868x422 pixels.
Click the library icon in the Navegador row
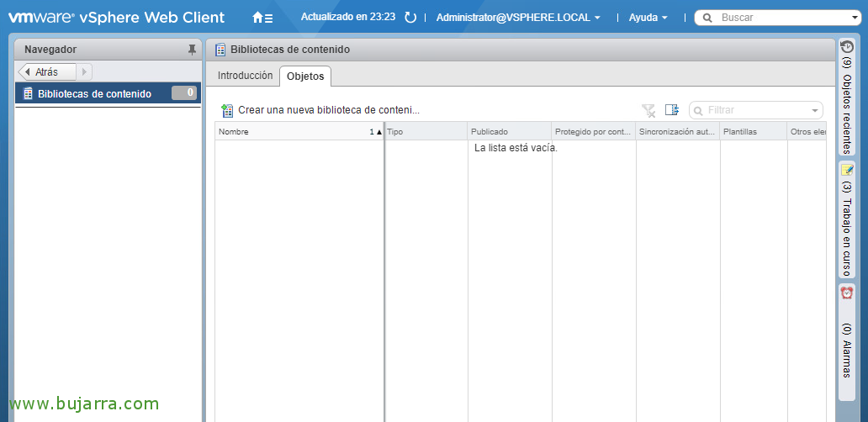pyautogui.click(x=29, y=93)
